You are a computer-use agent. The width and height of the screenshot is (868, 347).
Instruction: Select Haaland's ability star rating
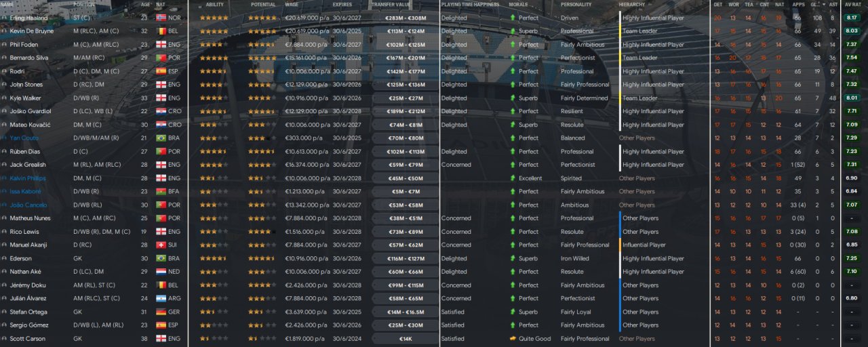(214, 18)
